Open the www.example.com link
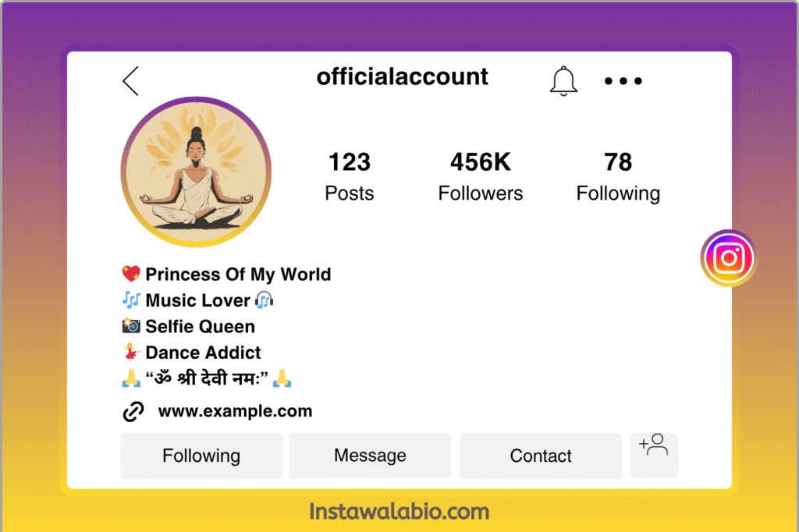Image resolution: width=799 pixels, height=532 pixels. (x=235, y=411)
